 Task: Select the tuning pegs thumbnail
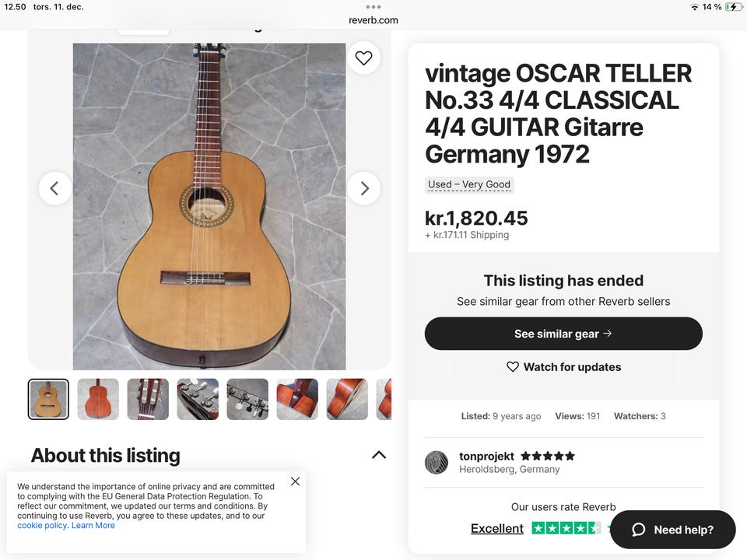click(247, 399)
